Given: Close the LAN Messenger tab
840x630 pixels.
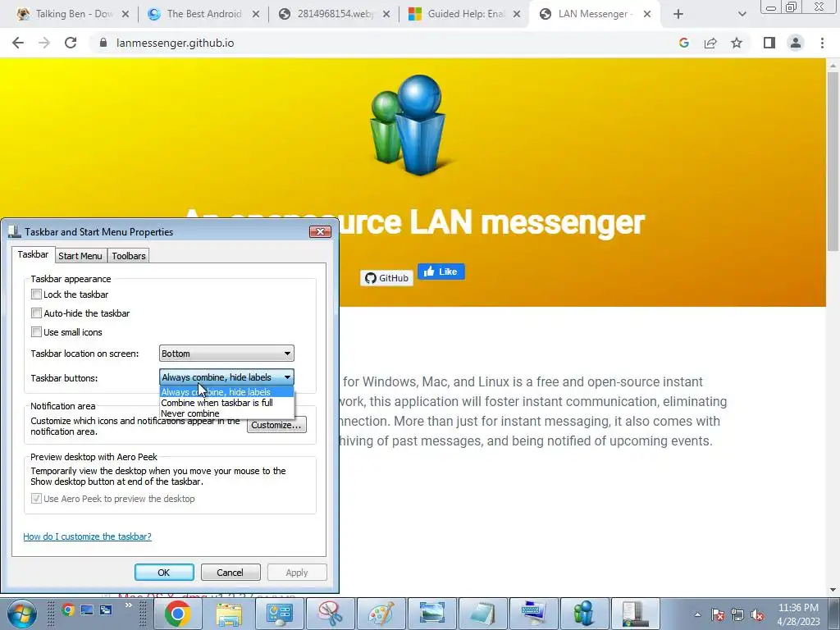Looking at the screenshot, I should tap(647, 15).
